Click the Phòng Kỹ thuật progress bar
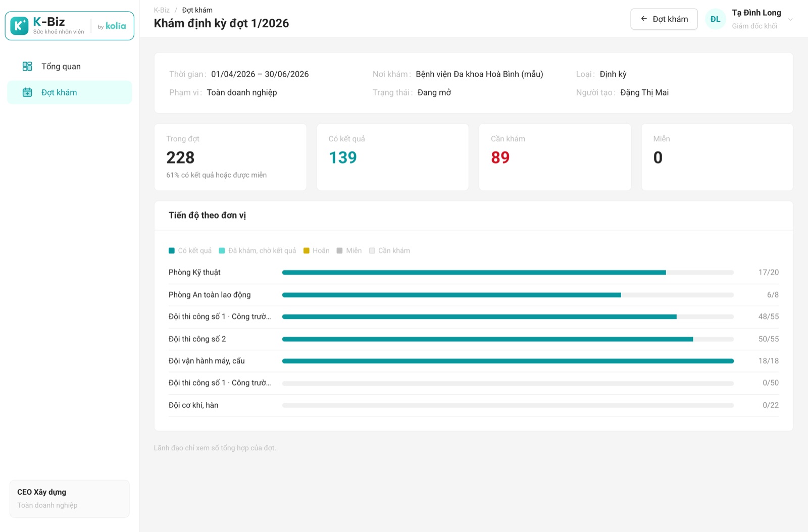The height and width of the screenshot is (532, 808). (x=508, y=273)
